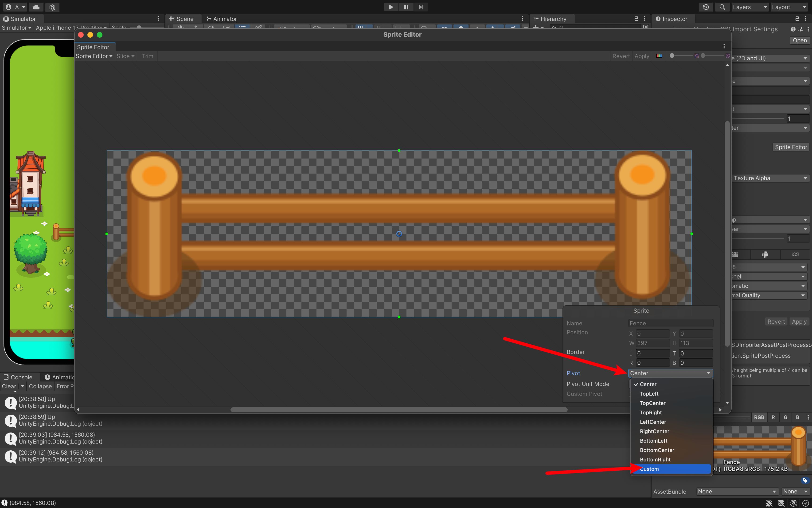812x508 pixels.
Task: Toggle RGB/alpha view in Sprite Editor
Action: point(659,56)
